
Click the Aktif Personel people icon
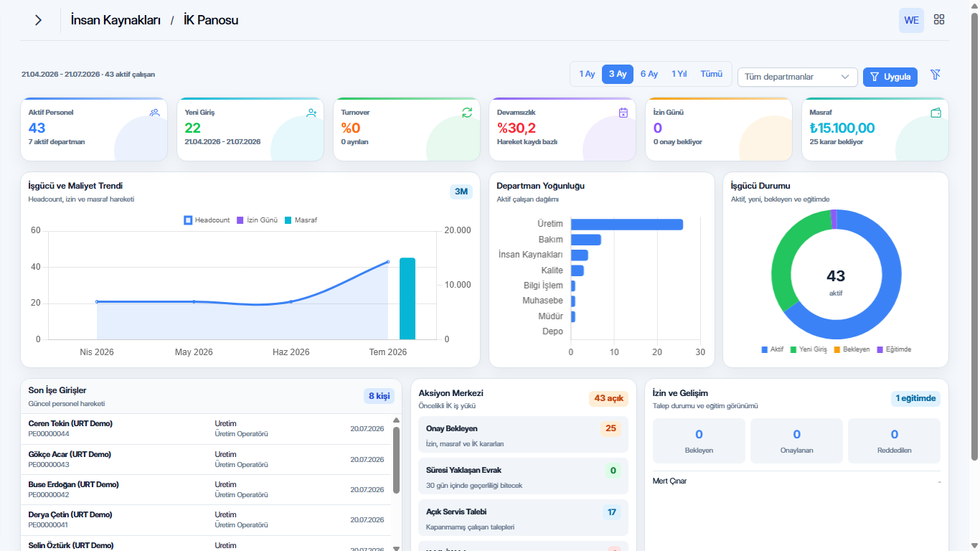point(155,113)
